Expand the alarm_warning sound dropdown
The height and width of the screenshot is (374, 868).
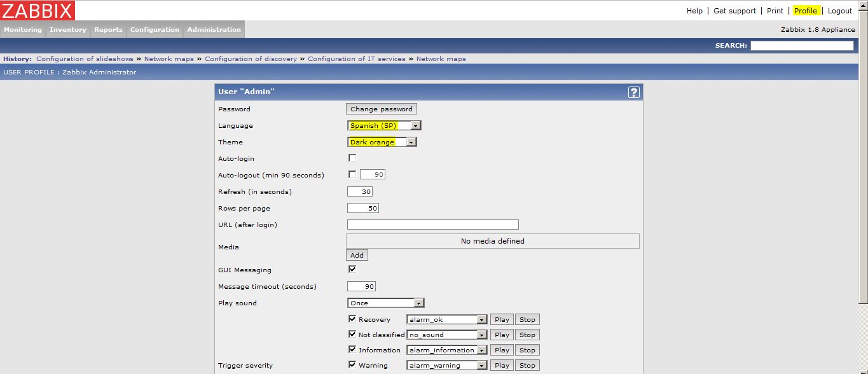click(448, 366)
